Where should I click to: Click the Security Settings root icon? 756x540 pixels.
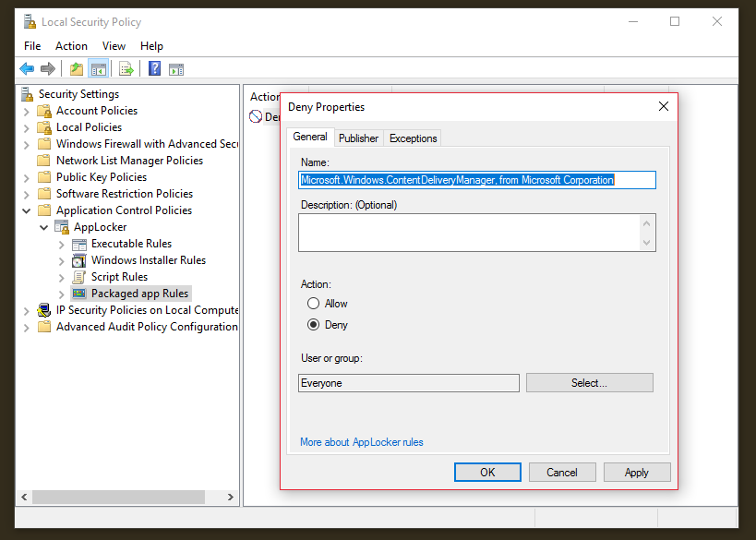27,94
